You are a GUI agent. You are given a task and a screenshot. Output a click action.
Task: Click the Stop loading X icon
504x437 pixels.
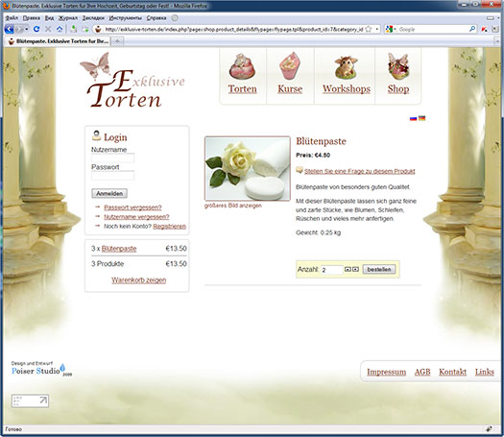tap(48, 29)
